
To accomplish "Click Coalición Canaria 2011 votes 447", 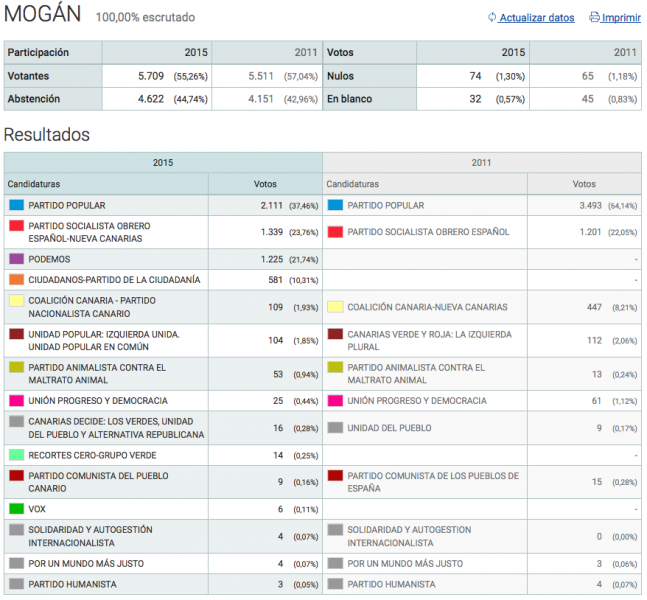I will (595, 307).
